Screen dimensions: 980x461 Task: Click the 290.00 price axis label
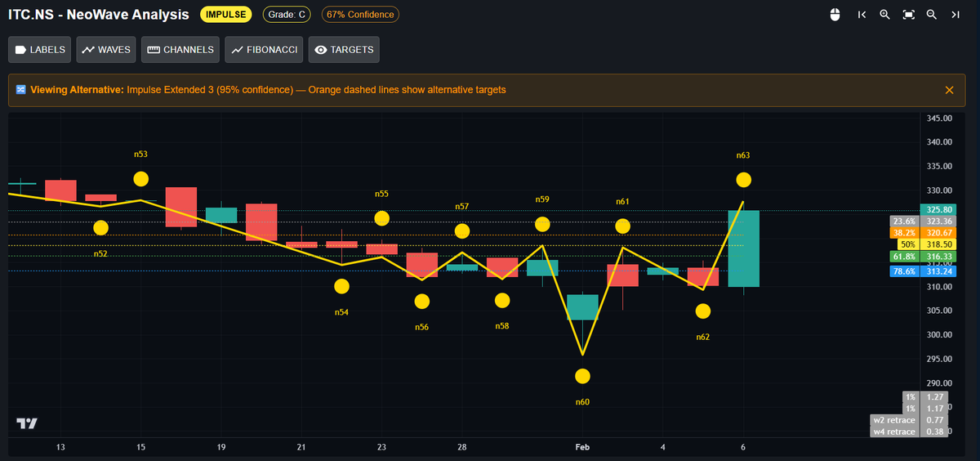pyautogui.click(x=941, y=383)
